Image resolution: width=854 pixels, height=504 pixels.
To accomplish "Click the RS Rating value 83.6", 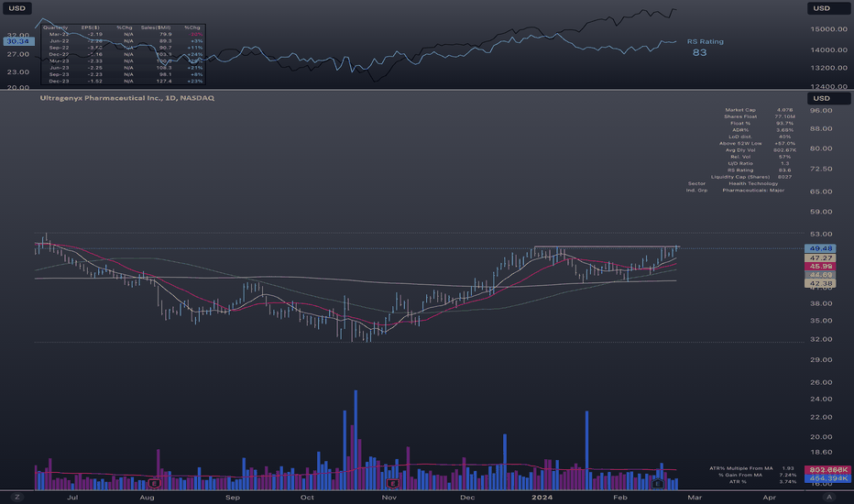I will 784,170.
